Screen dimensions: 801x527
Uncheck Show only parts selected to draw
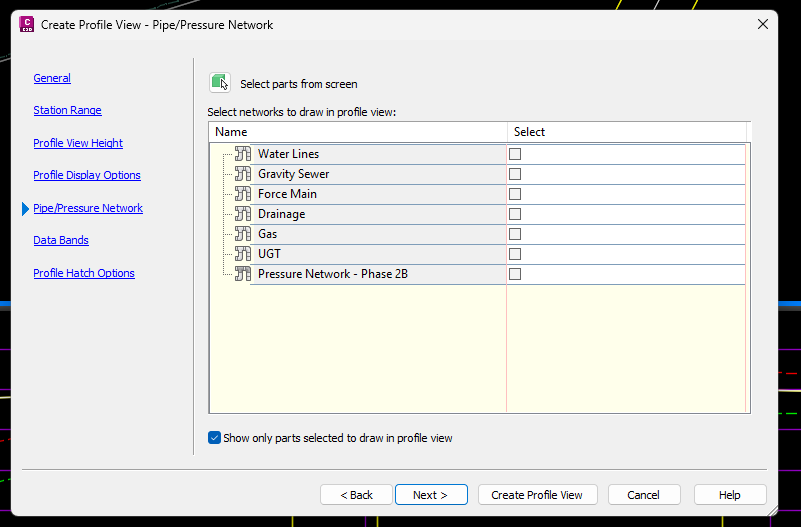[x=214, y=438]
